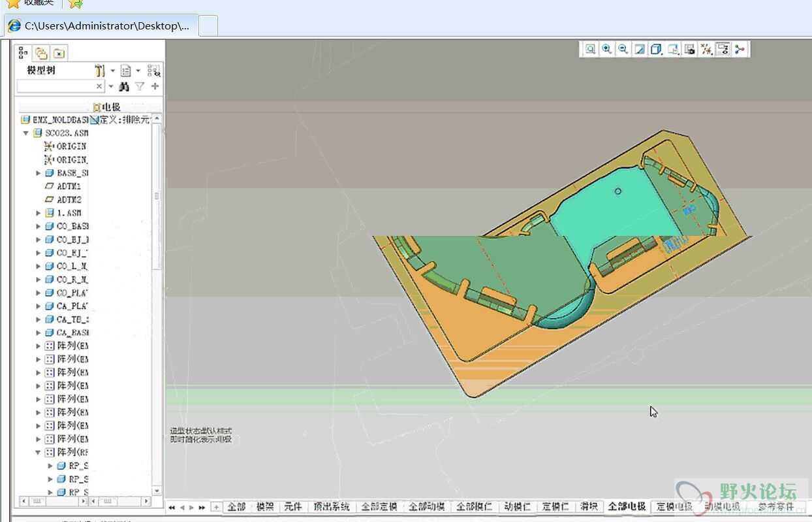Toggle the model tree filter funnel
Screen dimensions: 812x522
tap(139, 86)
